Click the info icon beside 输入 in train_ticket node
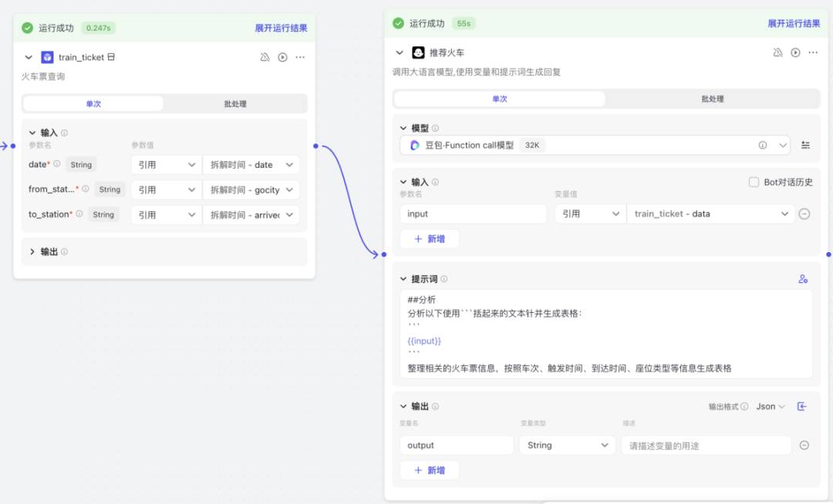Screen dimensions: 833x504 64,133
